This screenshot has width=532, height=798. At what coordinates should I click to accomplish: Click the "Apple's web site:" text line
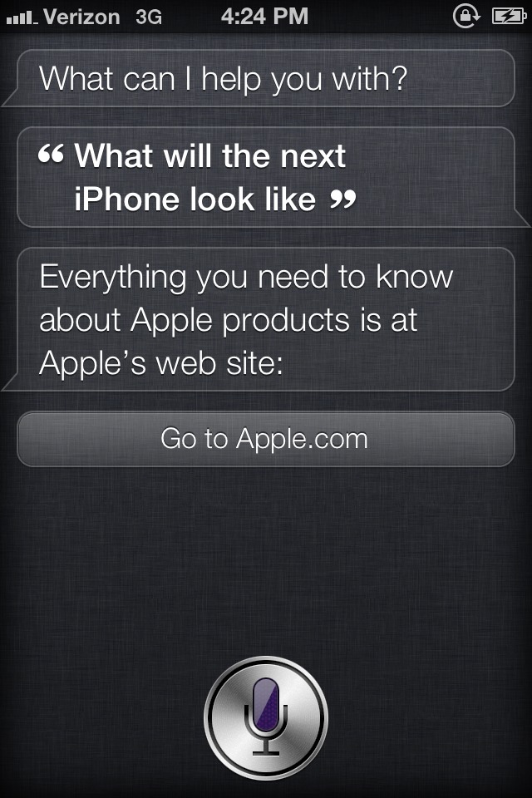point(161,363)
